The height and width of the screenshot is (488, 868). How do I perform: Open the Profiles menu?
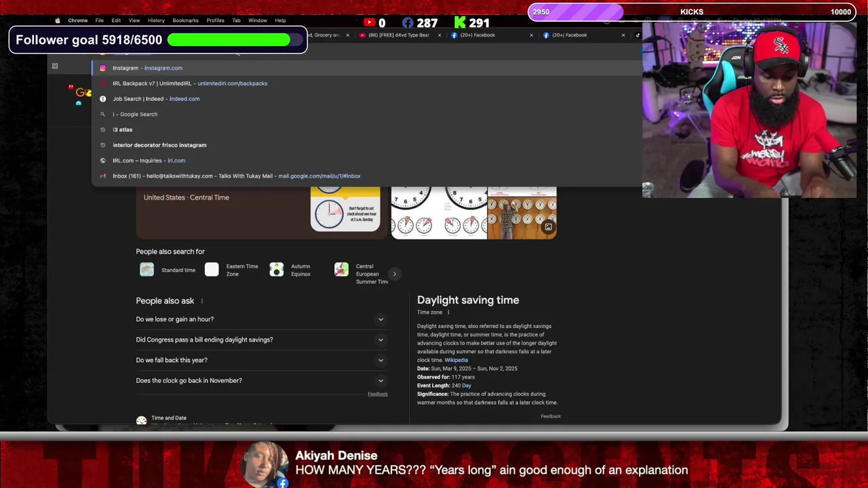(215, 20)
